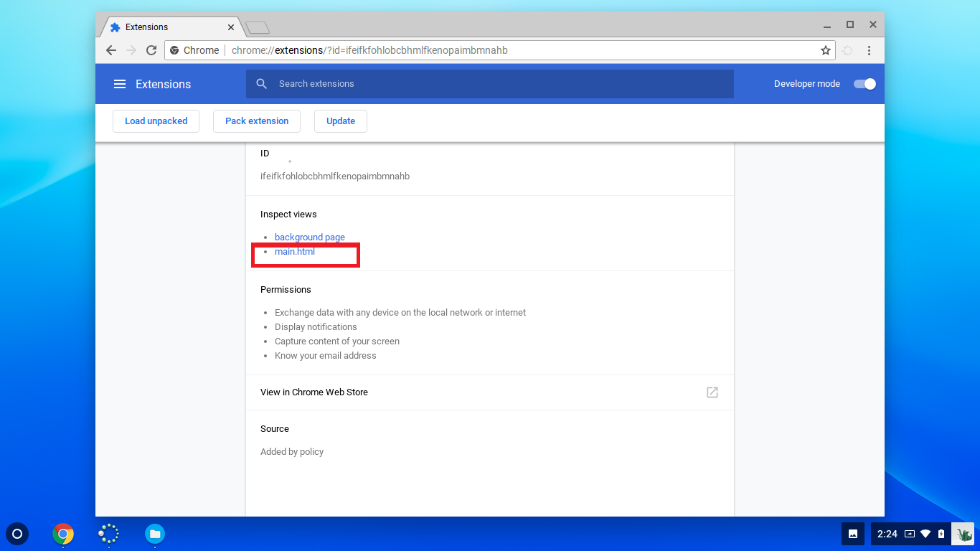Close the Extensions tab

pos(231,27)
